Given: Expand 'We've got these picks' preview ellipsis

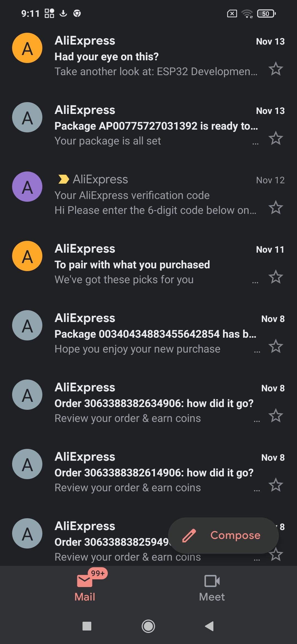Looking at the screenshot, I should pyautogui.click(x=255, y=282).
